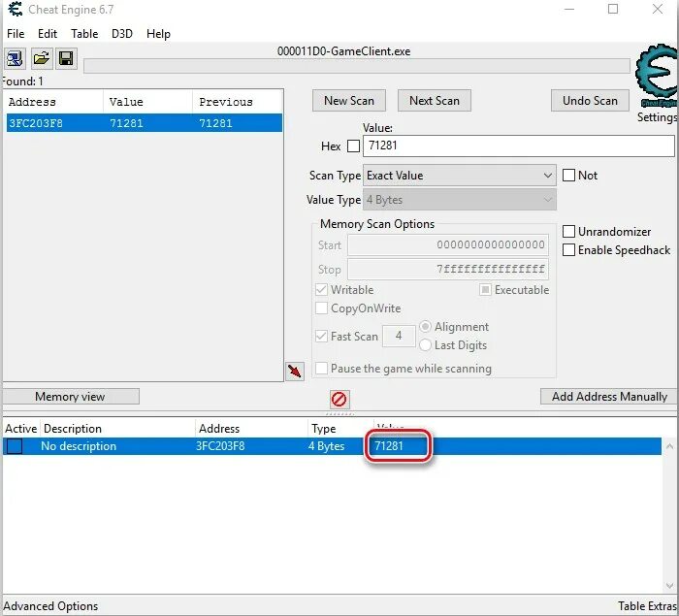The height and width of the screenshot is (616, 679).
Task: Click address table scrollbar down arrow
Action: [669, 586]
